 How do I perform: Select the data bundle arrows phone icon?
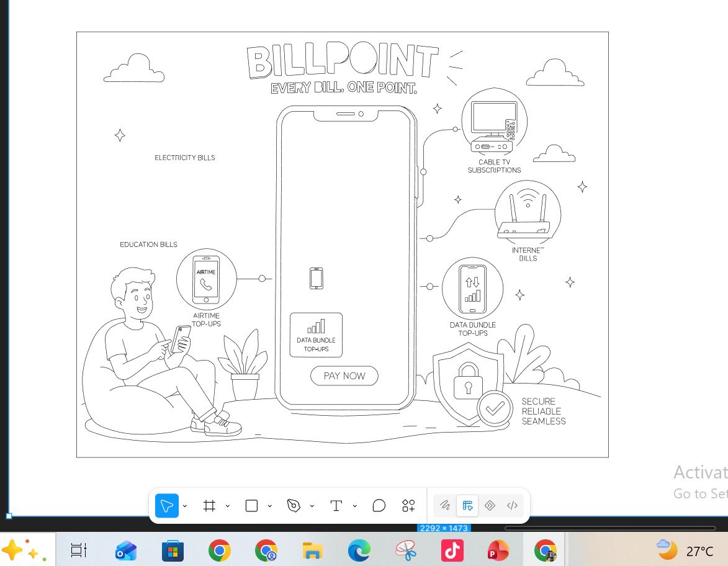pyautogui.click(x=473, y=289)
